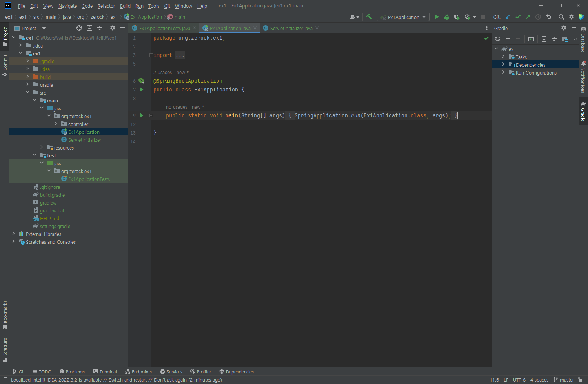This screenshot has width=588, height=384.
Task: Toggle Gradle tool window on right sidebar
Action: click(583, 112)
